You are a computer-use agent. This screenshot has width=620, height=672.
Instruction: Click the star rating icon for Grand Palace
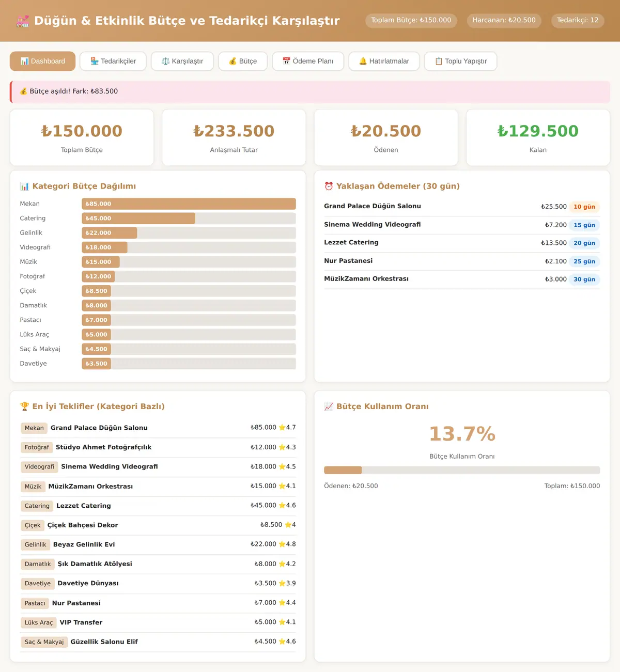coord(282,428)
